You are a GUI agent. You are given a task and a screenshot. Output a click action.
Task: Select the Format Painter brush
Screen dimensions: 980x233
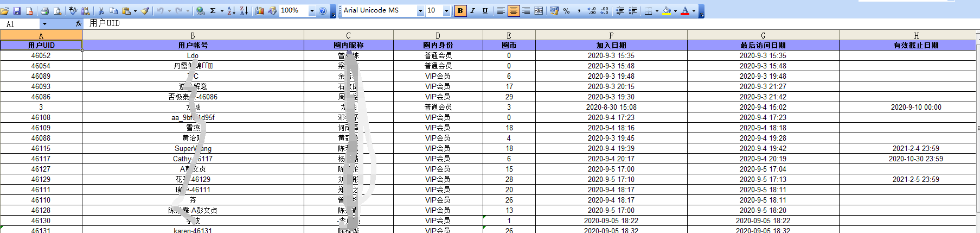coord(145,11)
